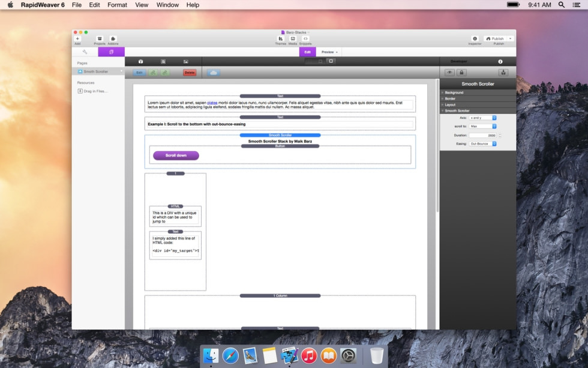This screenshot has width=588, height=368.
Task: Switch to the wrench settings tab
Action: pos(85,52)
